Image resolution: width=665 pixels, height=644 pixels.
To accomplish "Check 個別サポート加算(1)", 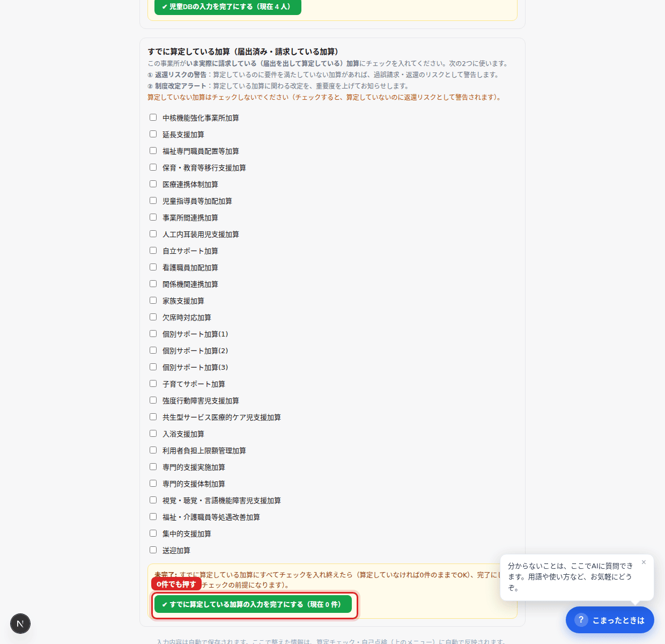I will (x=153, y=334).
